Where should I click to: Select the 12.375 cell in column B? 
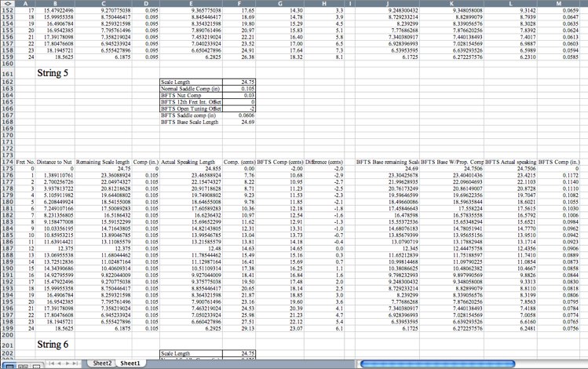(55, 249)
